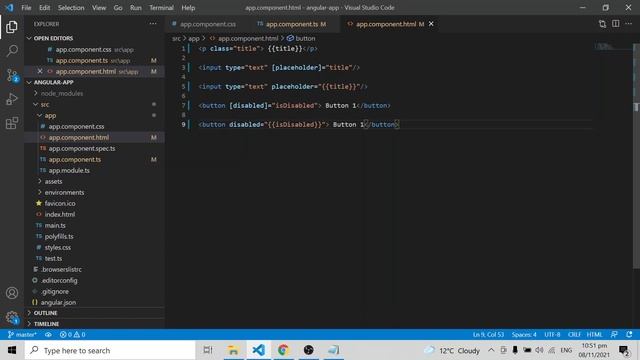
Task: Split the editor to the right
Action: 616,24
